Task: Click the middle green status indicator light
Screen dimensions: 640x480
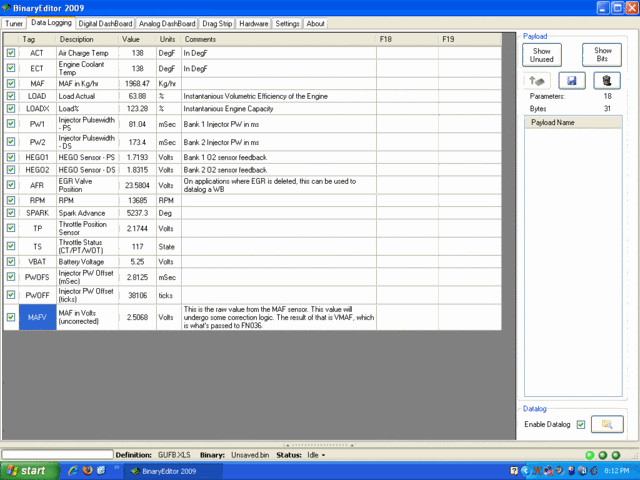Action: [602, 455]
